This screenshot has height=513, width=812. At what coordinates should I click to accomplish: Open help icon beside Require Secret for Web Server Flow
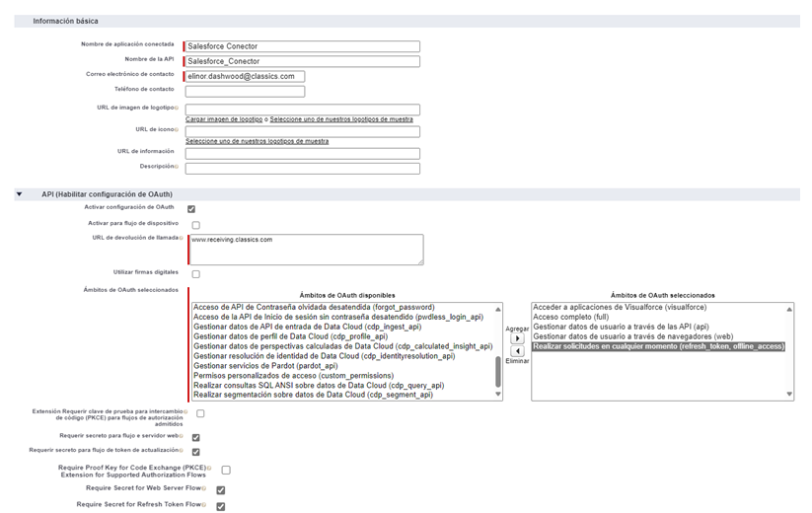pyautogui.click(x=204, y=488)
